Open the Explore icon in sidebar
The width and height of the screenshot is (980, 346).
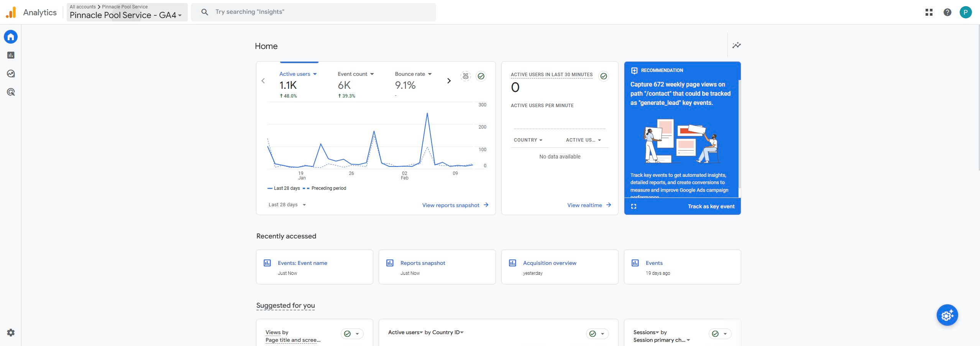coord(11,73)
